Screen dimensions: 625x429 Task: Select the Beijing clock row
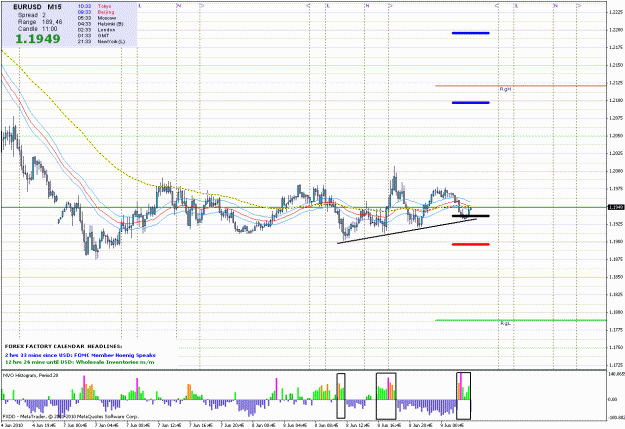pyautogui.click(x=96, y=12)
